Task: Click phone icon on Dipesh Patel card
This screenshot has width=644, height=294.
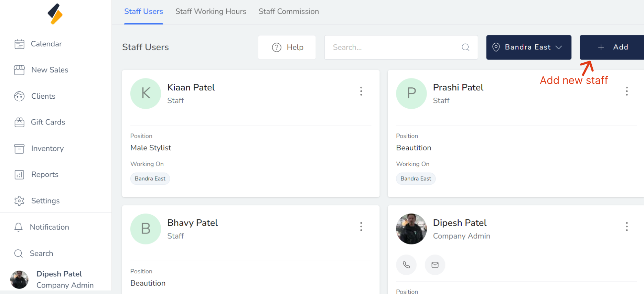Action: (406, 265)
